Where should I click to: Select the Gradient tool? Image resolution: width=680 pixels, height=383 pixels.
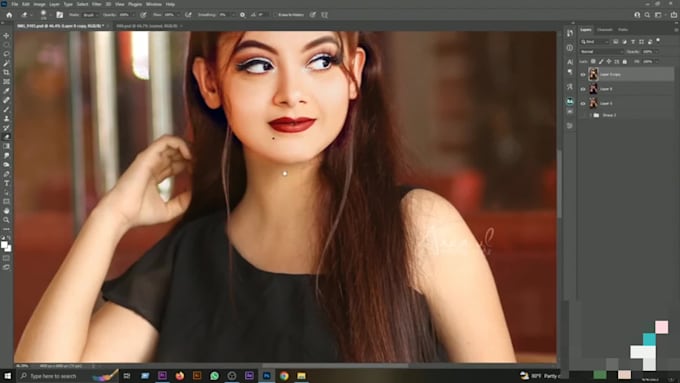6,146
